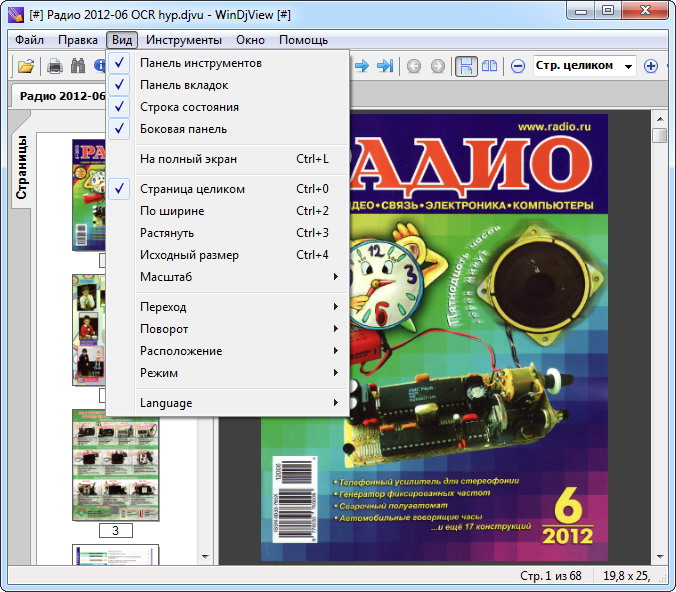676x592 pixels.
Task: Open the Окно menu
Action: 250,40
